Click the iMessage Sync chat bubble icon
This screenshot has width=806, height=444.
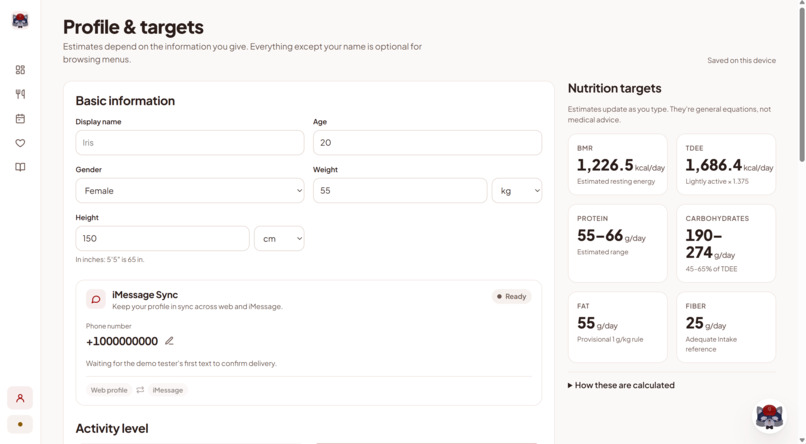96,299
